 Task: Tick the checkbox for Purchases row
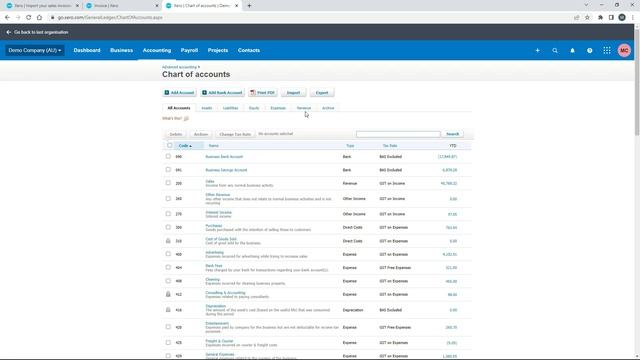tap(168, 227)
